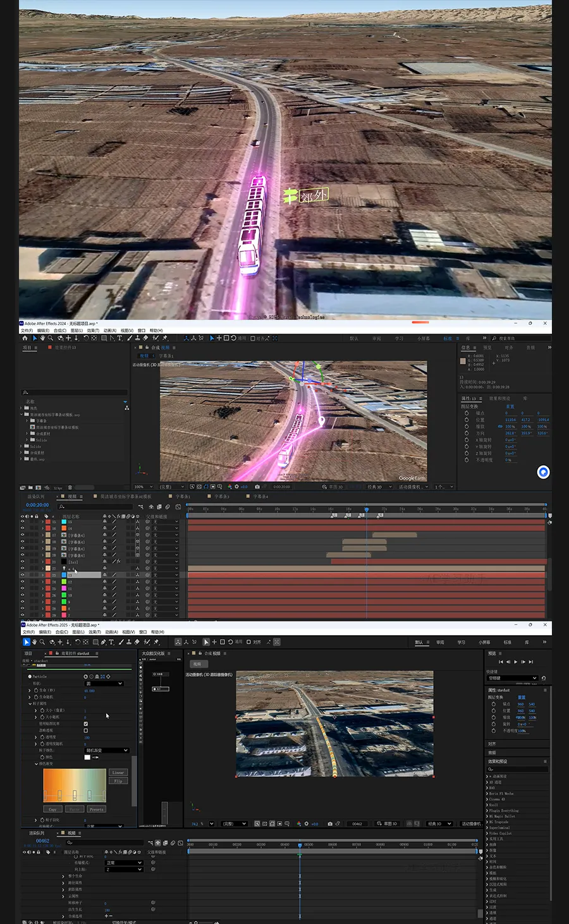Toggle visibility of layer 24 named 12

click(23, 582)
